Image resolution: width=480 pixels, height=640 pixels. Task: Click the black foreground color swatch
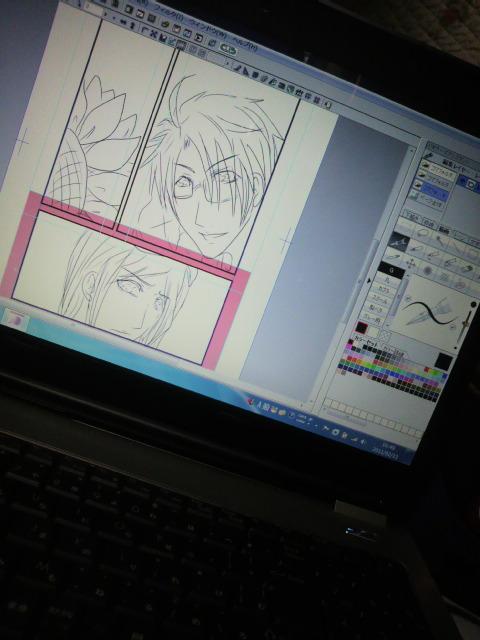[x=361, y=328]
